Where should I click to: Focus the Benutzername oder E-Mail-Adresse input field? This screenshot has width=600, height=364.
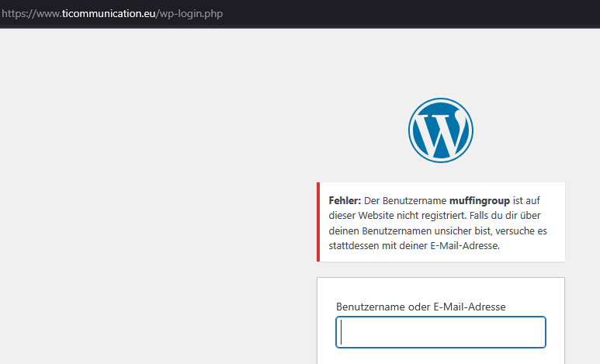tap(440, 332)
